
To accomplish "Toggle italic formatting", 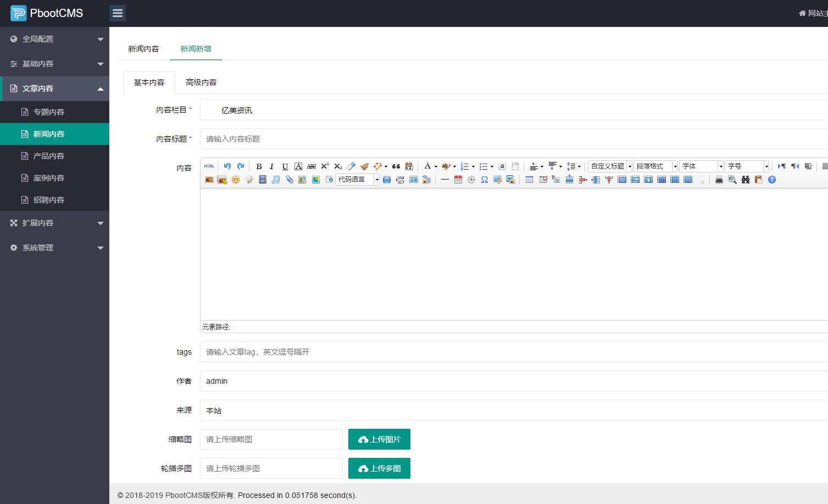I will pos(271,166).
